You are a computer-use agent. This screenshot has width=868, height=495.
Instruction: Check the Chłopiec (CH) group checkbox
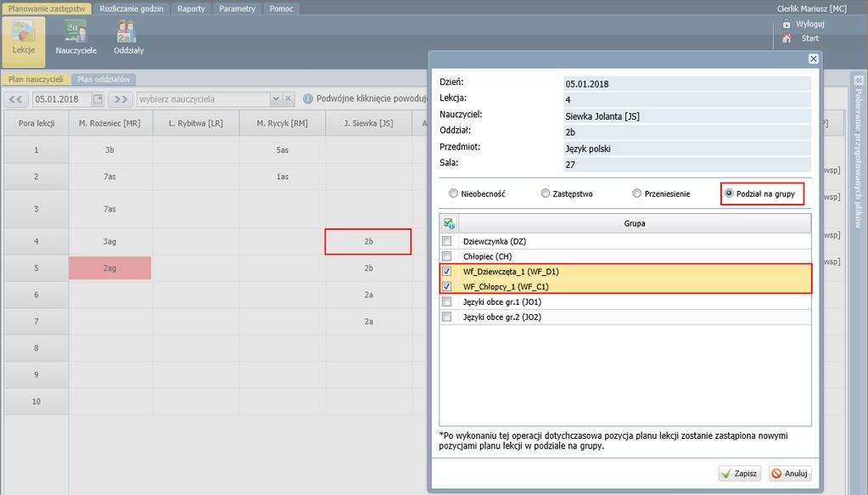[x=447, y=256]
